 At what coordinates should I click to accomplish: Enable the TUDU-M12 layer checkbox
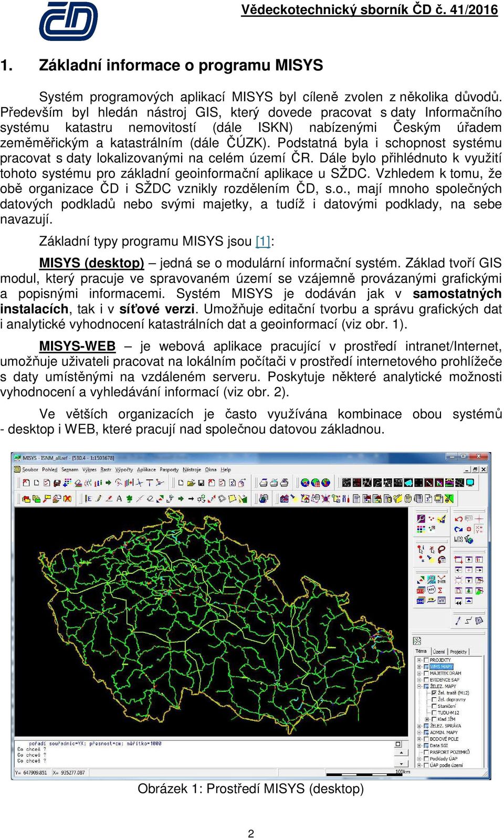(434, 713)
